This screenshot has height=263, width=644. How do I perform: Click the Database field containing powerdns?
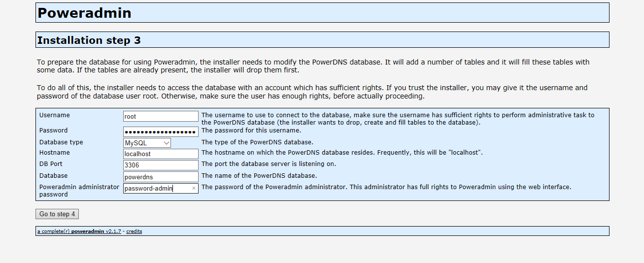(x=160, y=177)
